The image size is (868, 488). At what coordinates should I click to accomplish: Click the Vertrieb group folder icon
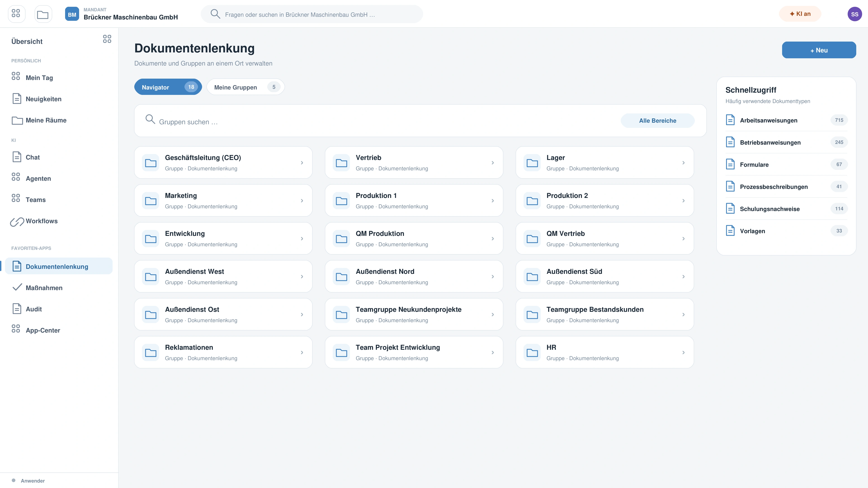[x=341, y=163]
